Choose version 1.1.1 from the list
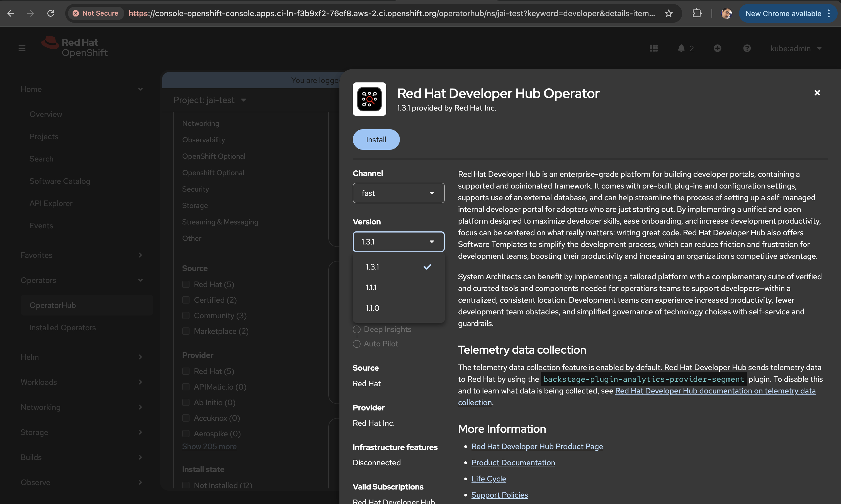Viewport: 841px width, 504px height. 371,287
